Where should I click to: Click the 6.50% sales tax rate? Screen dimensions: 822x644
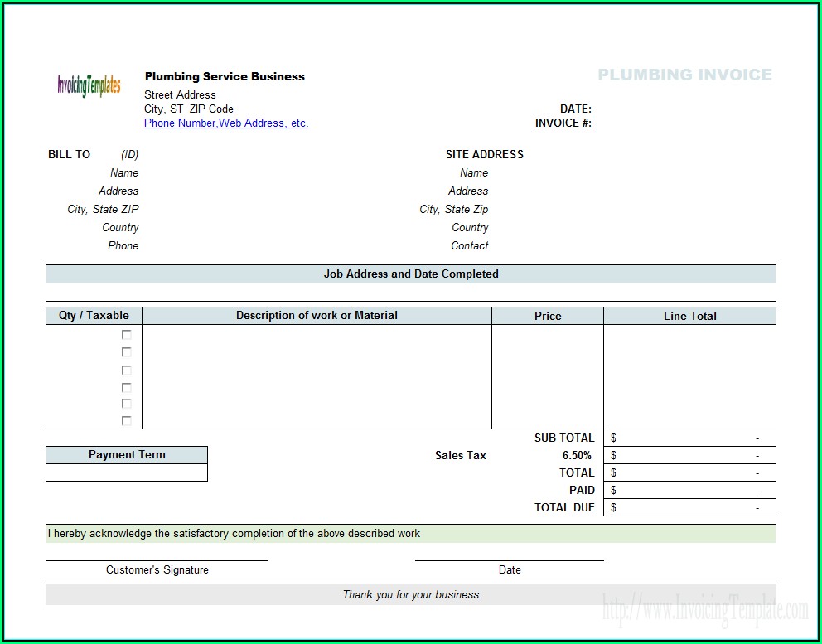pyautogui.click(x=577, y=455)
